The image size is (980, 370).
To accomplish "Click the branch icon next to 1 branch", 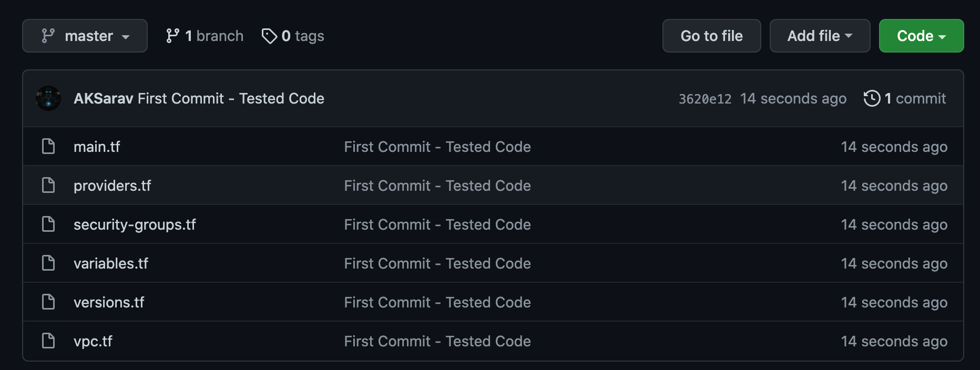I will (172, 36).
